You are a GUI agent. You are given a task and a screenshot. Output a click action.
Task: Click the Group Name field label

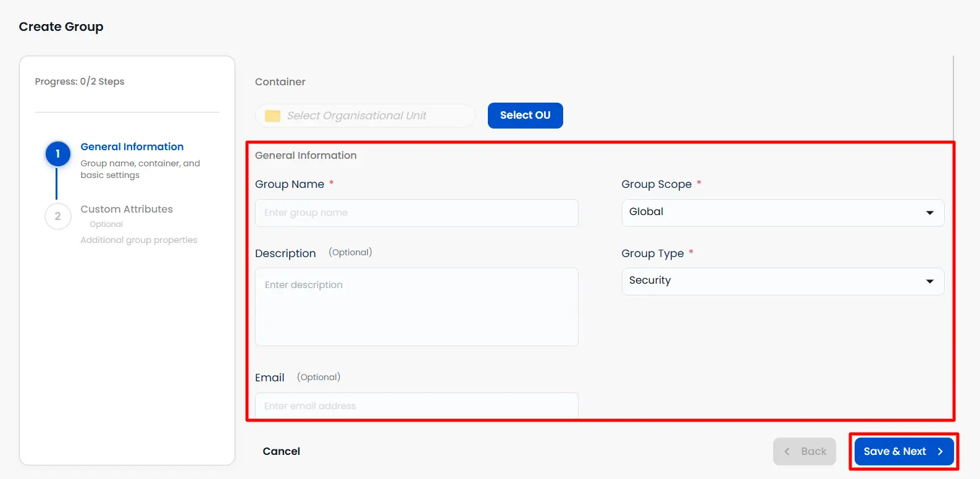[290, 184]
